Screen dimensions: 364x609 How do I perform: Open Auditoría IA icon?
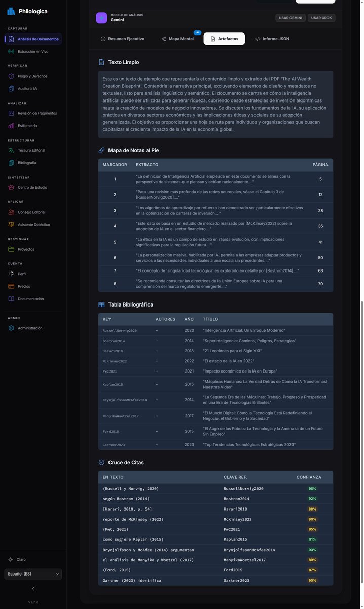tap(12, 89)
